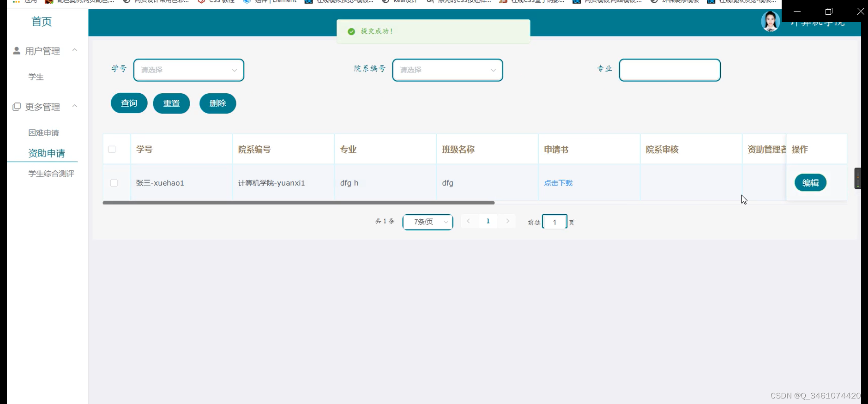Click the 编辑 edit button
The width and height of the screenshot is (868, 404).
(x=810, y=182)
